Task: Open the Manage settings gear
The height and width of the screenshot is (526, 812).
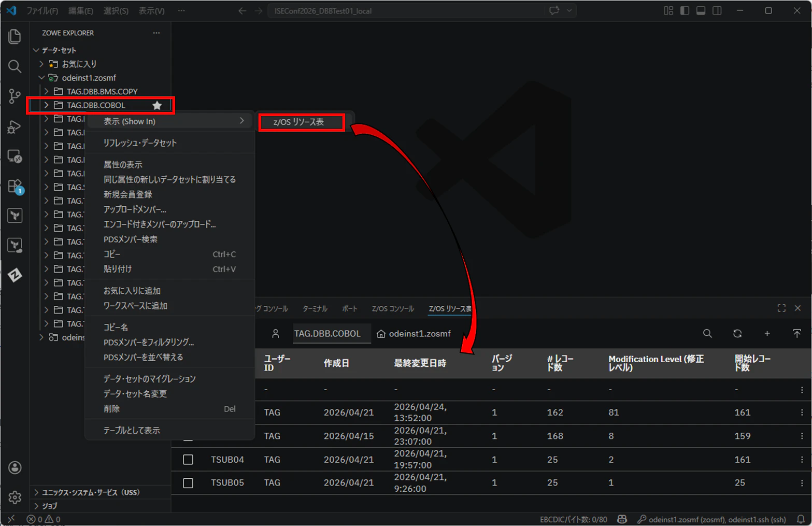Action: tap(15, 497)
